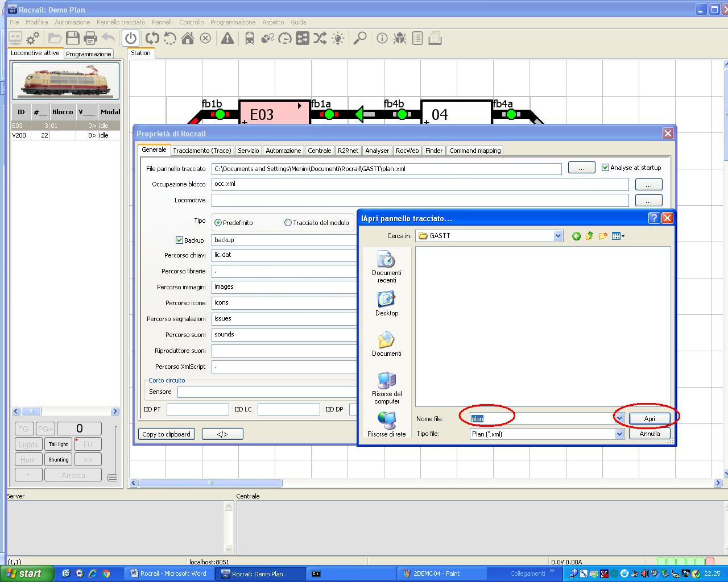Open Rocrail properties gears icon
The width and height of the screenshot is (728, 582).
point(33,38)
